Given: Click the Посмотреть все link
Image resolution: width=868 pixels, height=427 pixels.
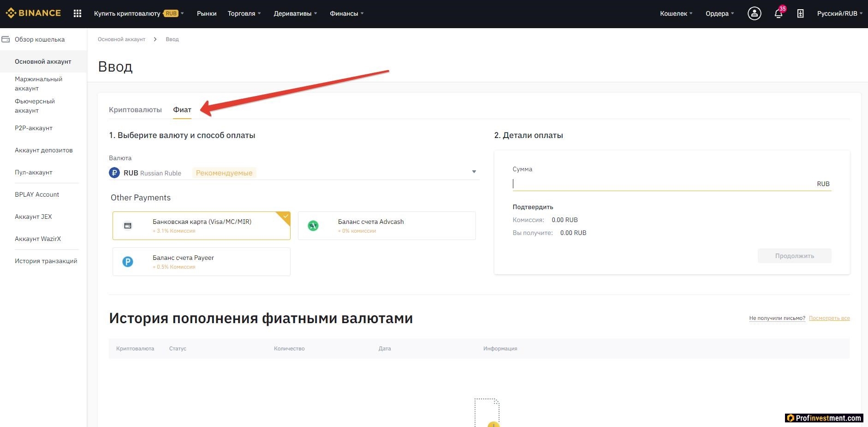Looking at the screenshot, I should [x=829, y=318].
